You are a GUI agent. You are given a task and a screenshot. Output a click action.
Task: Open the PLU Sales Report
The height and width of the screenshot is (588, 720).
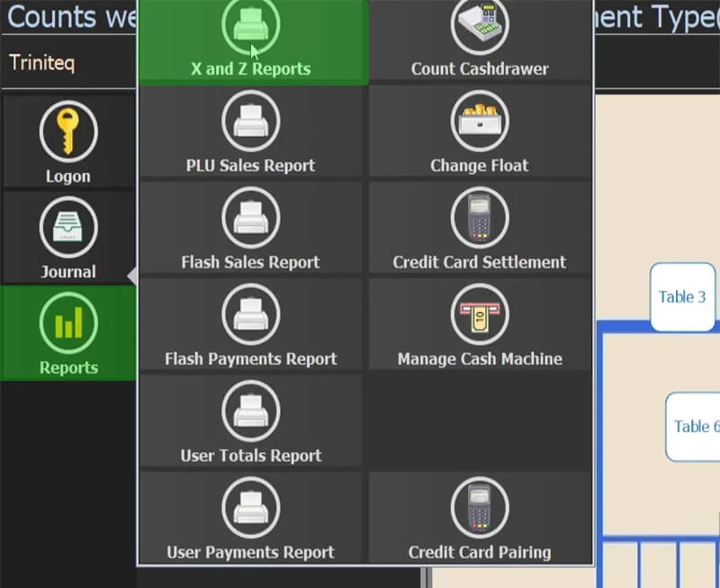[251, 131]
